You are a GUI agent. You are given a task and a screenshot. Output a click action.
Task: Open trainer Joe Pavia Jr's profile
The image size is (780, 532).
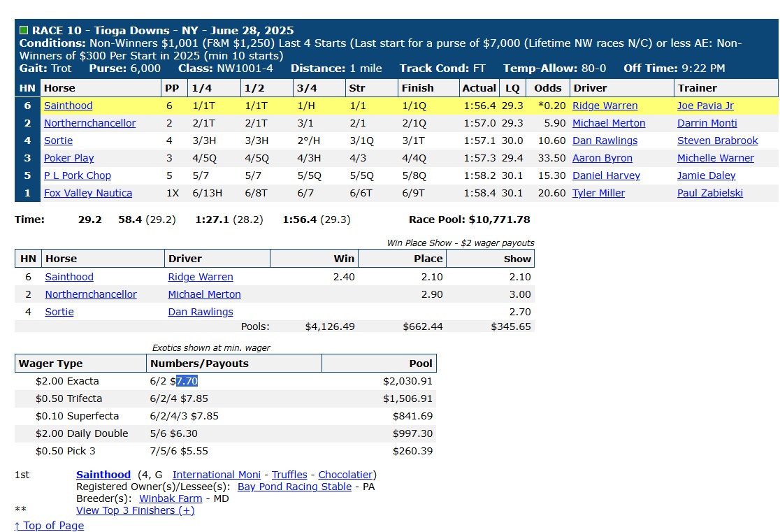click(705, 106)
